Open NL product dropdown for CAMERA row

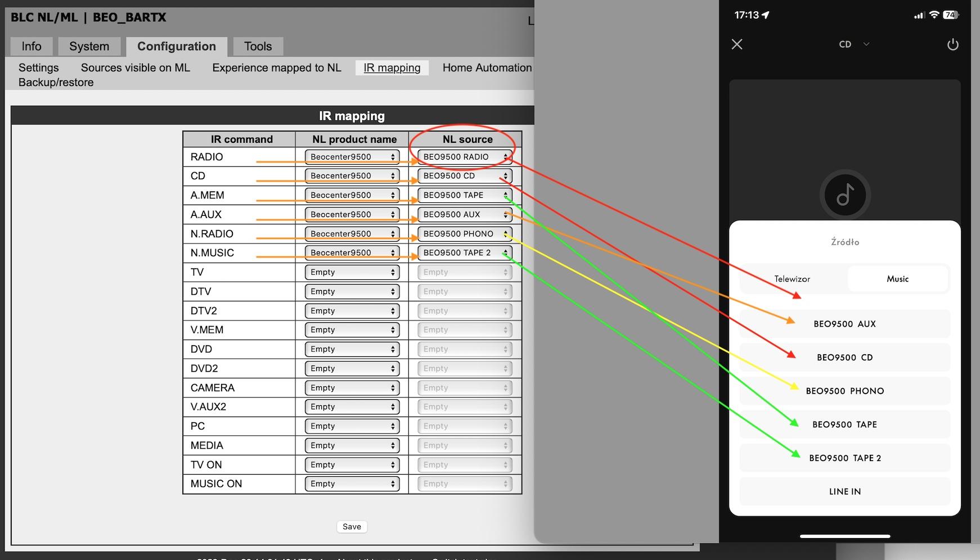click(x=352, y=388)
